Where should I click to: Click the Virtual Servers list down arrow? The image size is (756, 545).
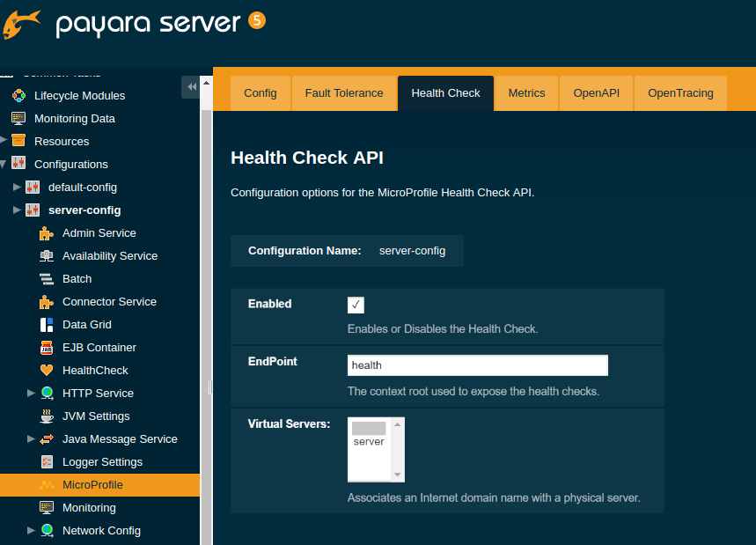[x=398, y=475]
